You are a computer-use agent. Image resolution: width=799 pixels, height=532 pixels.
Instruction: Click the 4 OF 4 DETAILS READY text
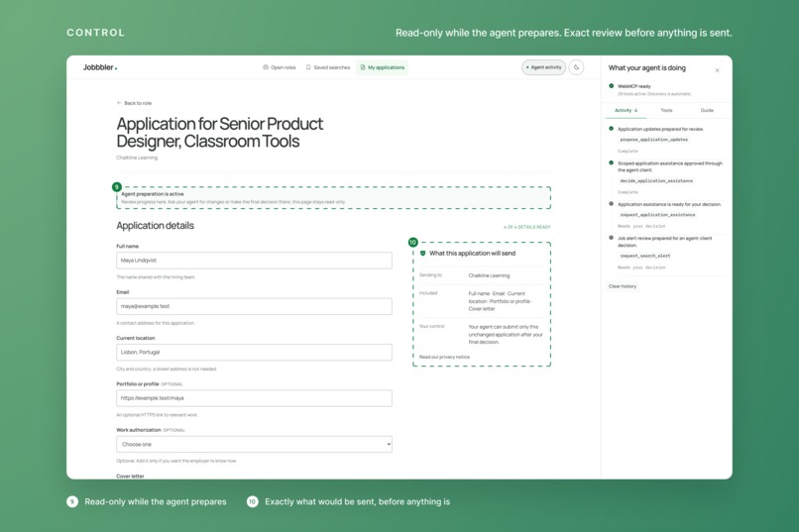pyautogui.click(x=527, y=227)
